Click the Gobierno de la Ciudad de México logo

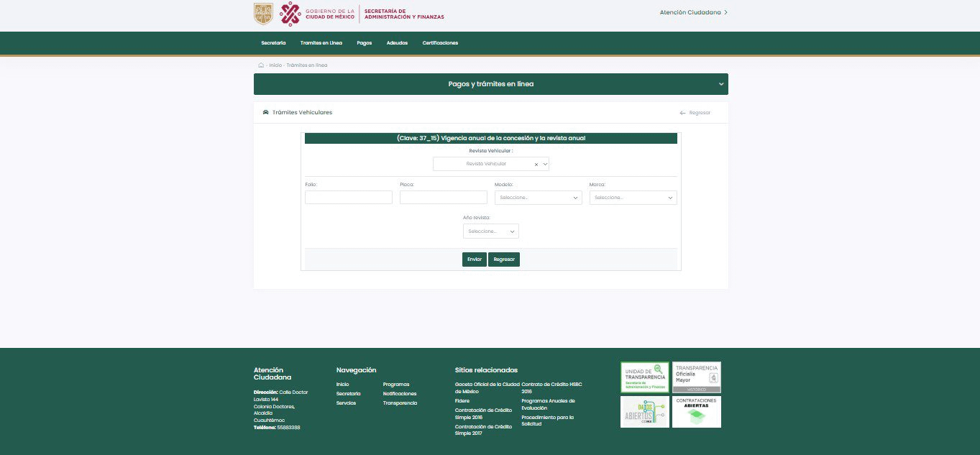(x=317, y=13)
